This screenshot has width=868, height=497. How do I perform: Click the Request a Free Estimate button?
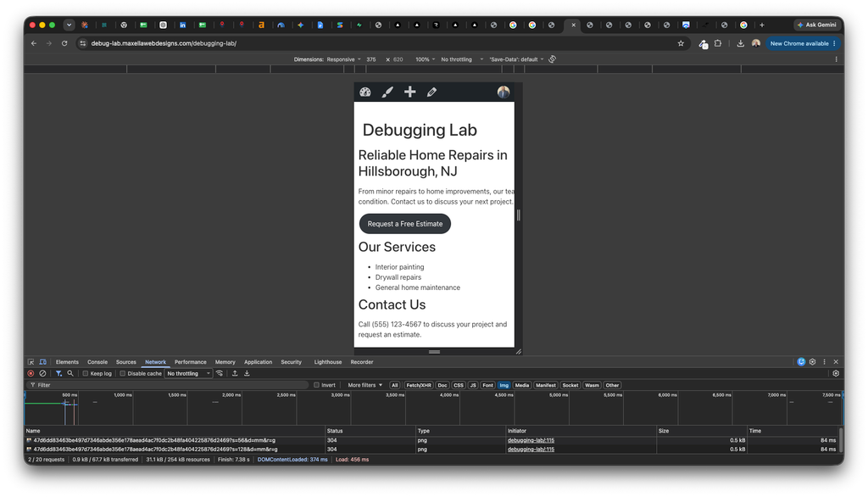pyautogui.click(x=405, y=224)
